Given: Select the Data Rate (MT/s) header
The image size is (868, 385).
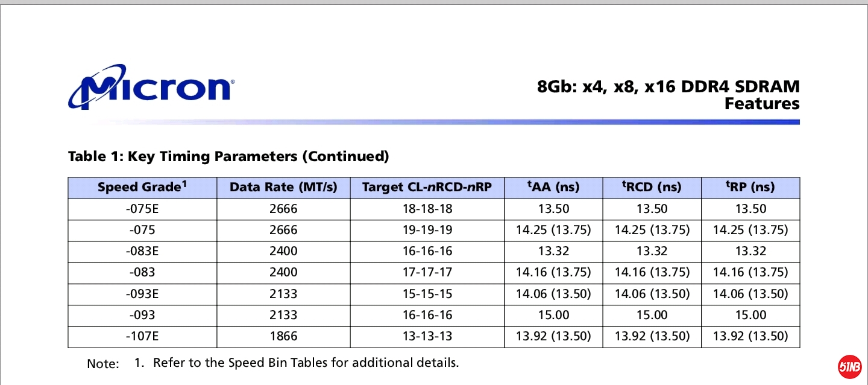Looking at the screenshot, I should 283,188.
